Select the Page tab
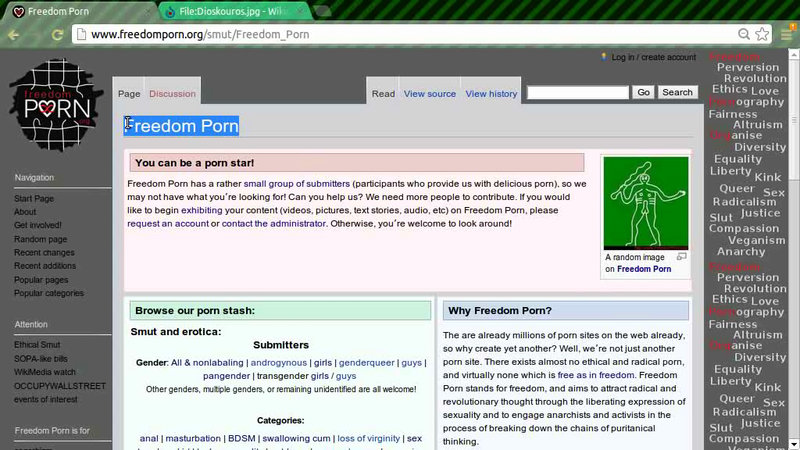This screenshot has width=800, height=450. click(129, 94)
